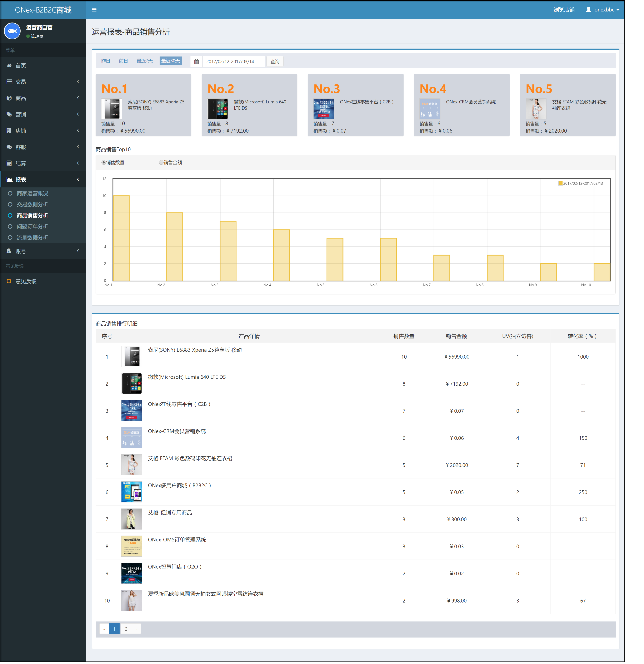Click the user avatar icon beside onexbbc

588,10
